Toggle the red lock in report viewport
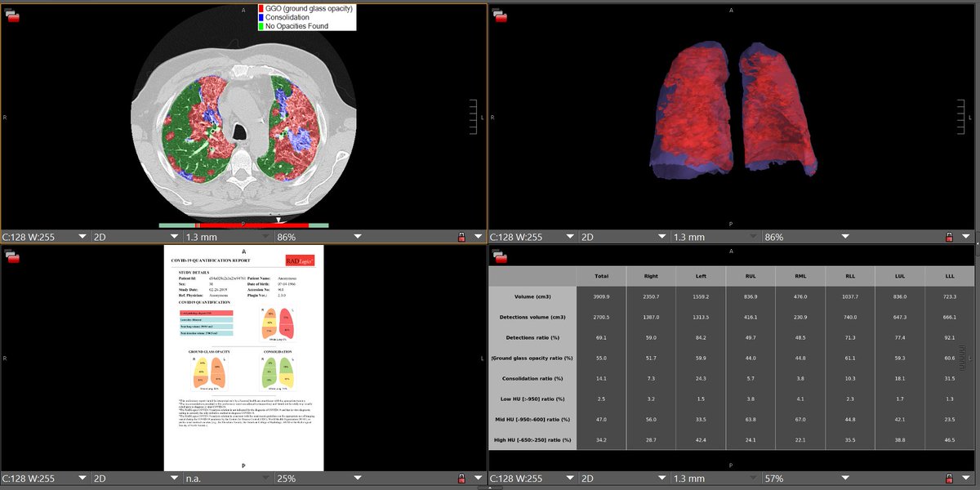Viewport: 980px width, 490px height. coord(461,478)
